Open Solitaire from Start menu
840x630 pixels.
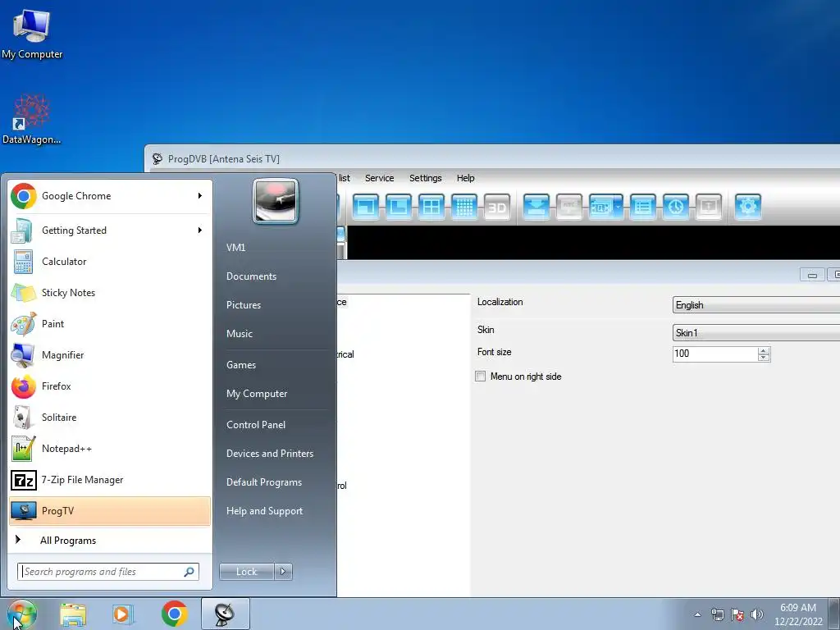click(x=110, y=418)
